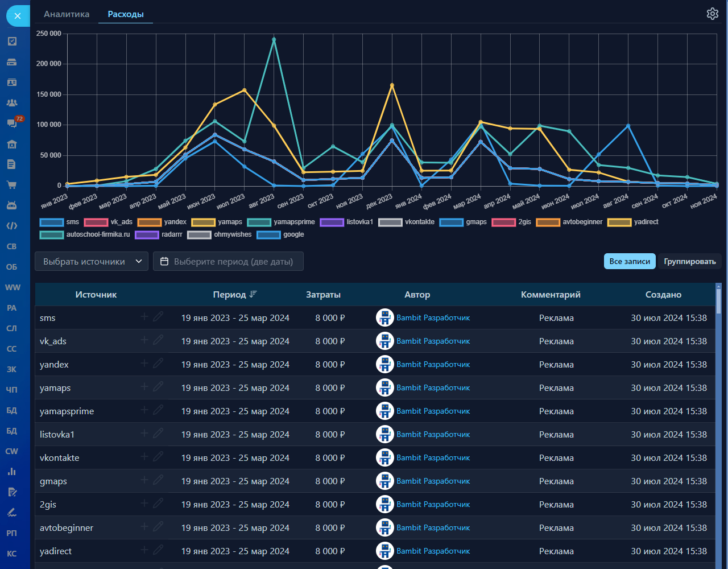
Task: Click the plus icon in the yandex row
Action: click(x=144, y=363)
